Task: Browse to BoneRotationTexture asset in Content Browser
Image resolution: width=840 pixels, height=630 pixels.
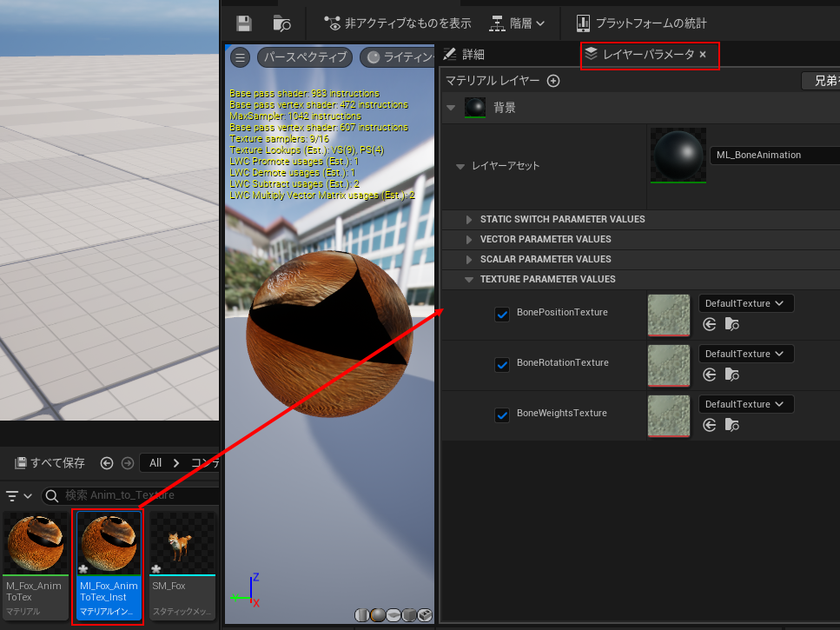Action: coord(732,375)
